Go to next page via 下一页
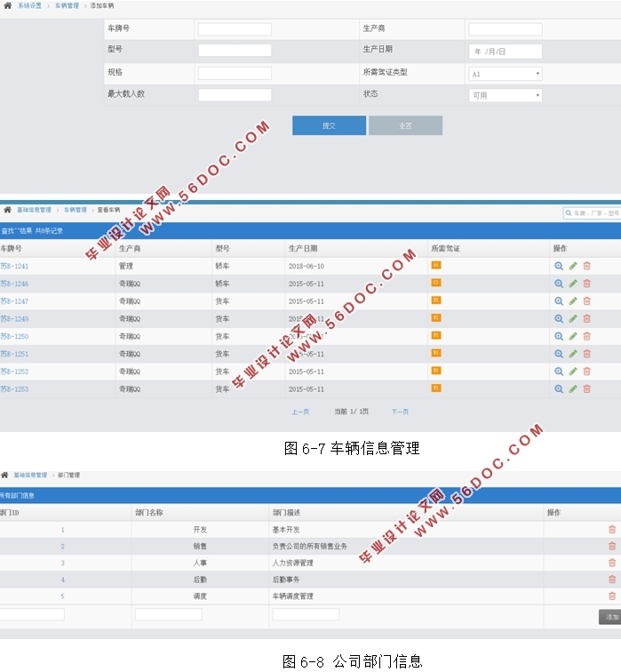 [x=400, y=412]
